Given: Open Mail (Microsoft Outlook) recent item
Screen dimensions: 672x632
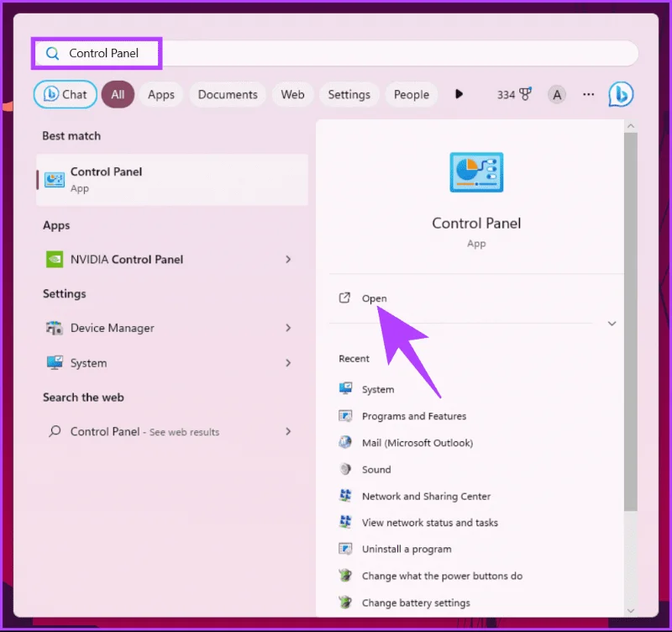Looking at the screenshot, I should tap(417, 443).
